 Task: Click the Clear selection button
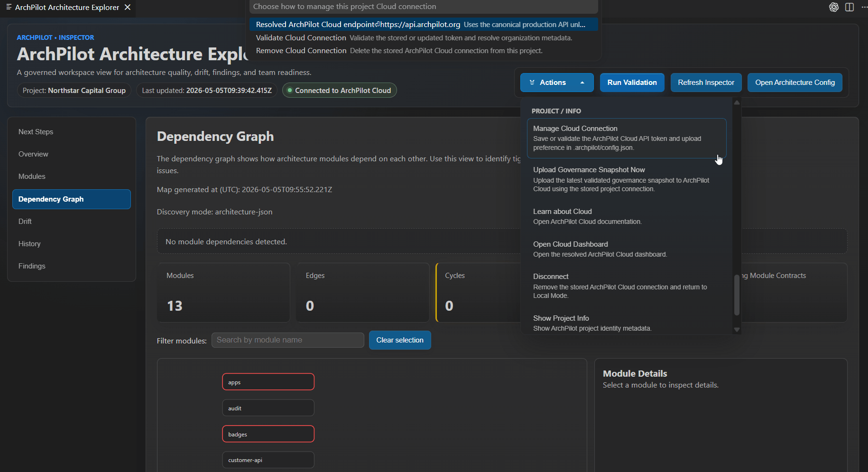[400, 340]
